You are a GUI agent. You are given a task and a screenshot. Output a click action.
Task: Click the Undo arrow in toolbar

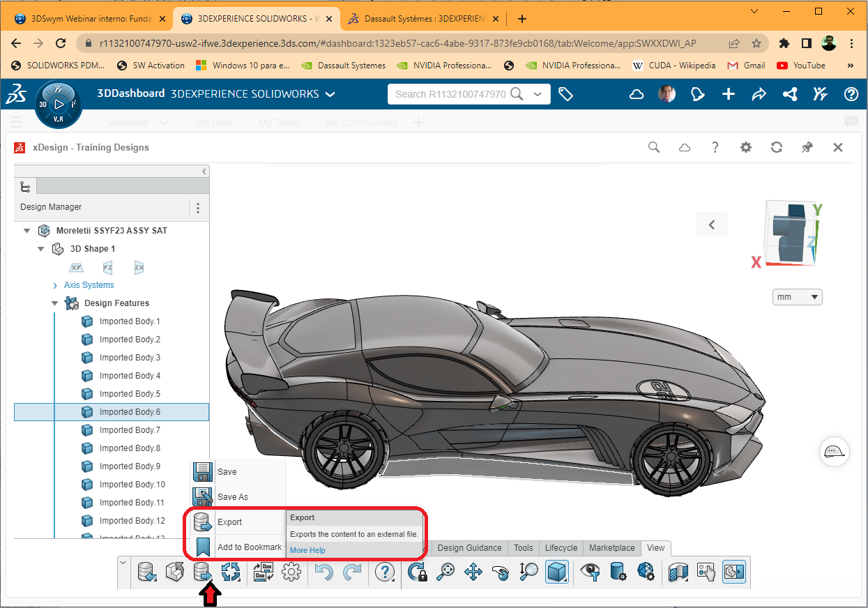click(x=324, y=572)
